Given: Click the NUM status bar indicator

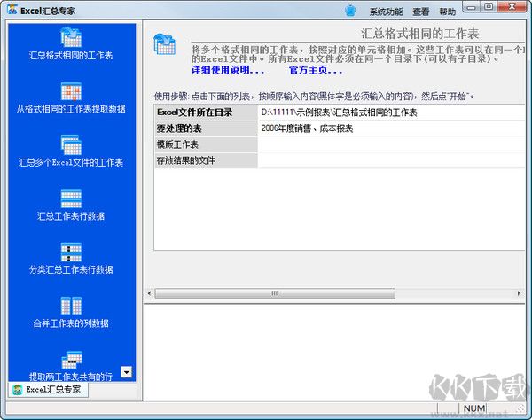Looking at the screenshot, I should [x=474, y=408].
